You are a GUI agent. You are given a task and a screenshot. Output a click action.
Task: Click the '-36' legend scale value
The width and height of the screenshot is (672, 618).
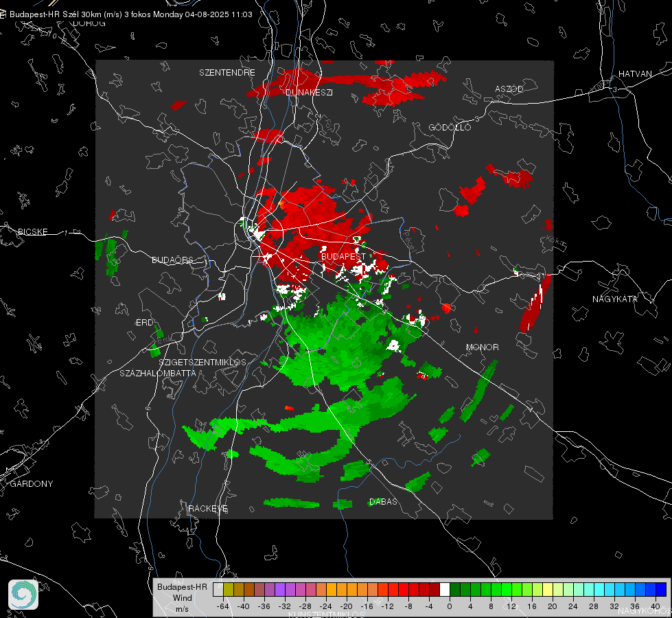point(264,606)
